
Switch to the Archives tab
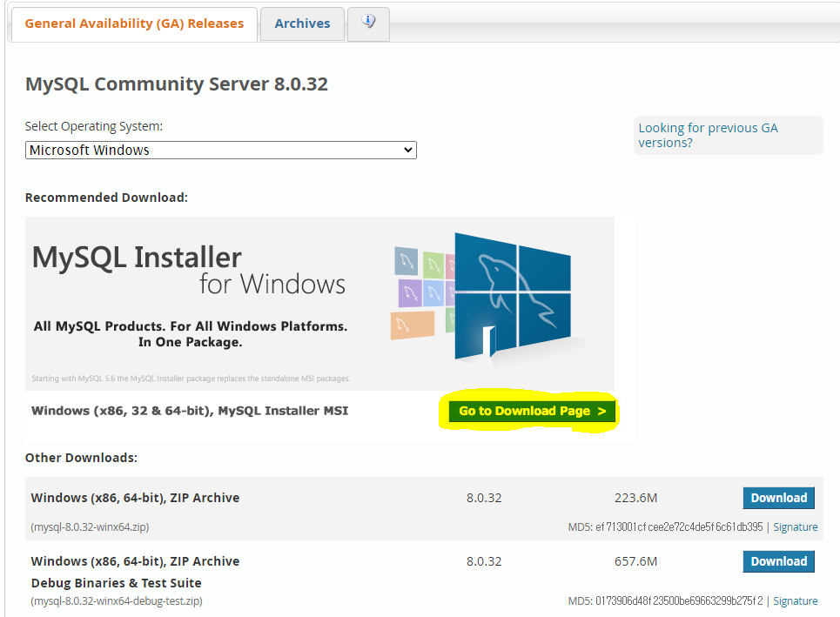pos(302,23)
